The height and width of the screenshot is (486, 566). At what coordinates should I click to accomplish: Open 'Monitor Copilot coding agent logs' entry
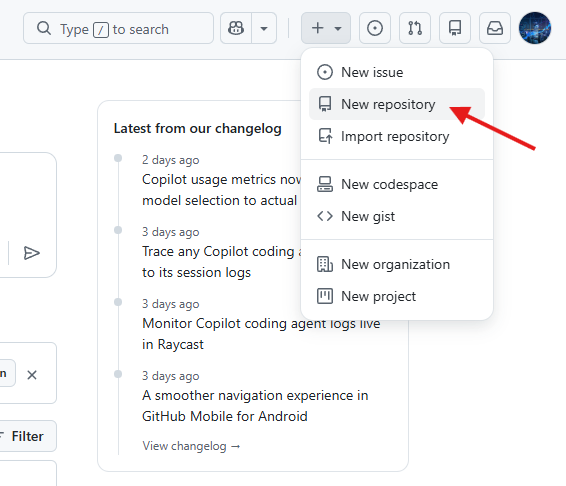pyautogui.click(x=261, y=334)
